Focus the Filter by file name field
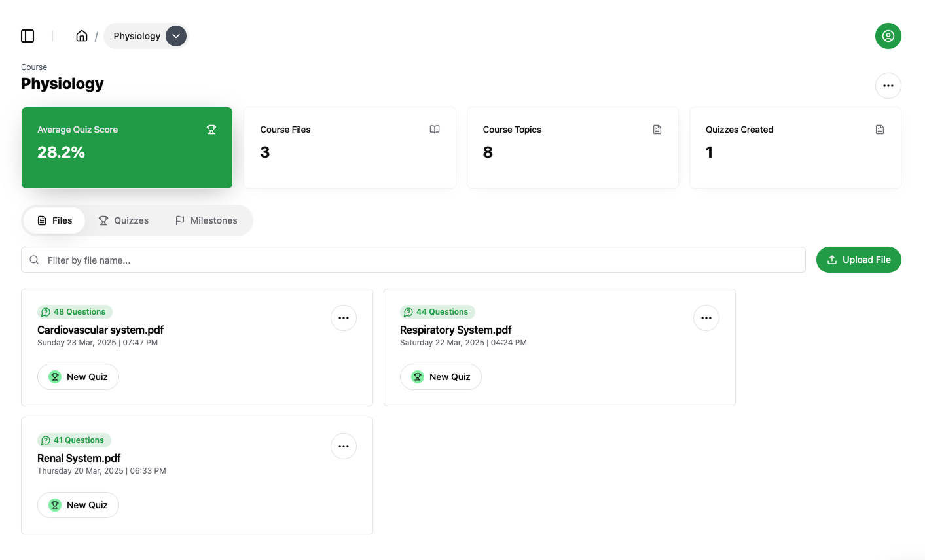This screenshot has height=560, width=925. [x=419, y=260]
